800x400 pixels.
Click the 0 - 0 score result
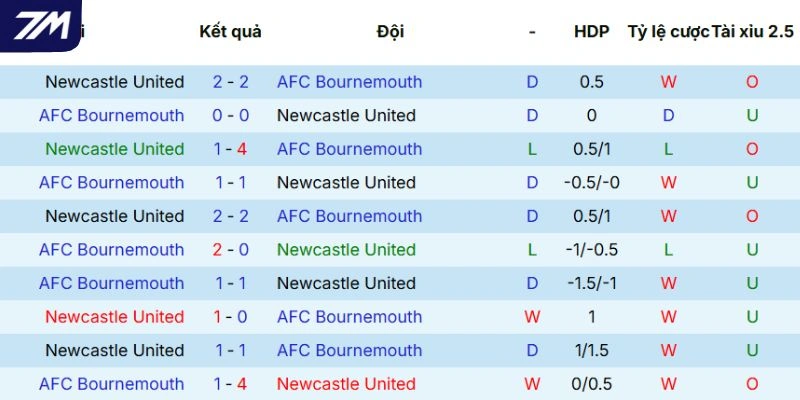[x=230, y=116]
